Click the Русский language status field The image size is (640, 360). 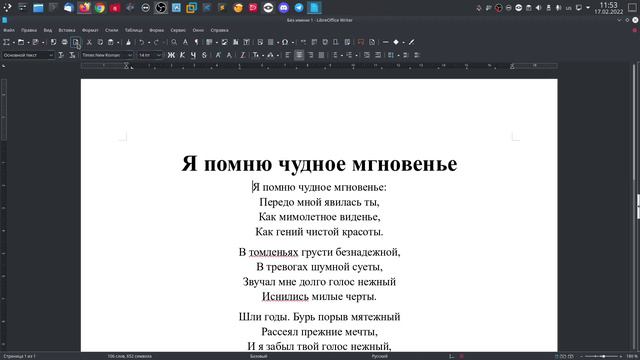(x=379, y=356)
